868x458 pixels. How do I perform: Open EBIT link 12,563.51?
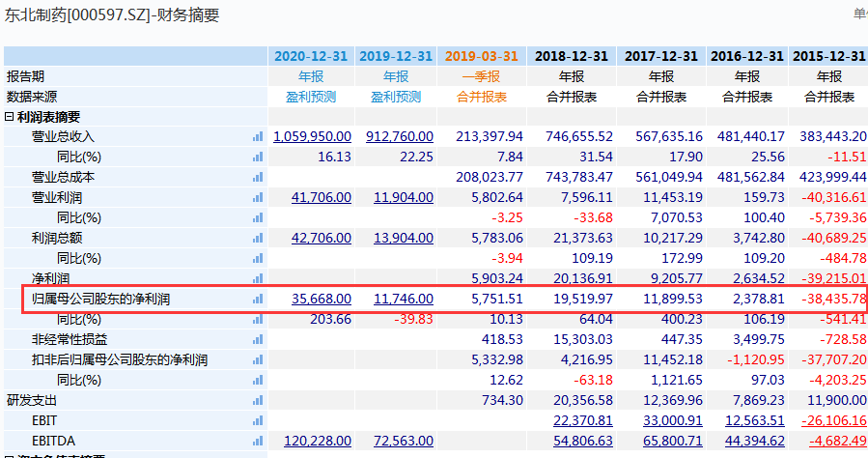click(755, 421)
